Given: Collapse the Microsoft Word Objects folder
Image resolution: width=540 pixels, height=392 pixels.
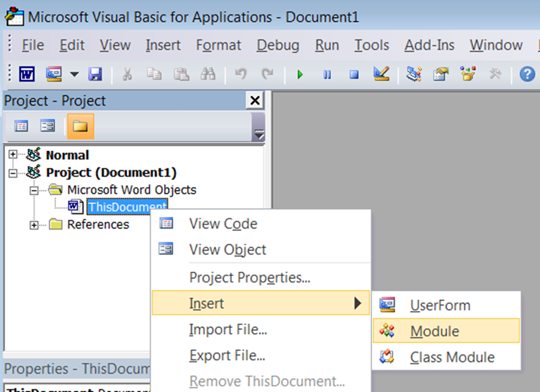Looking at the screenshot, I should coord(34,190).
